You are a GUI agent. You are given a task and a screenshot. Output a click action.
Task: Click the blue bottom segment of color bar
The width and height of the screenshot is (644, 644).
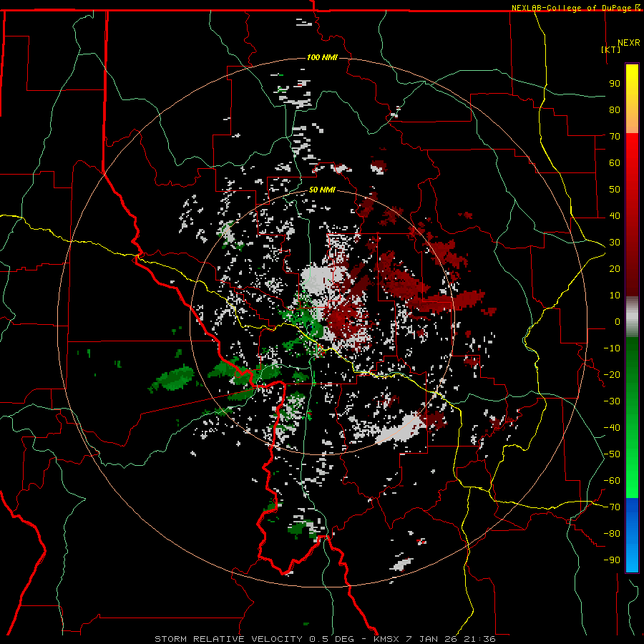click(632, 535)
